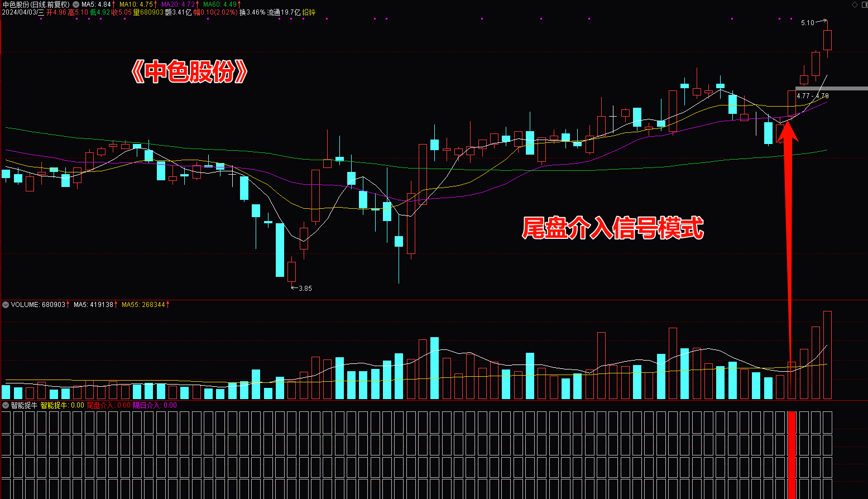This screenshot has width=868, height=499.
Task: Click the low price 低4.92
Action: tap(100, 12)
